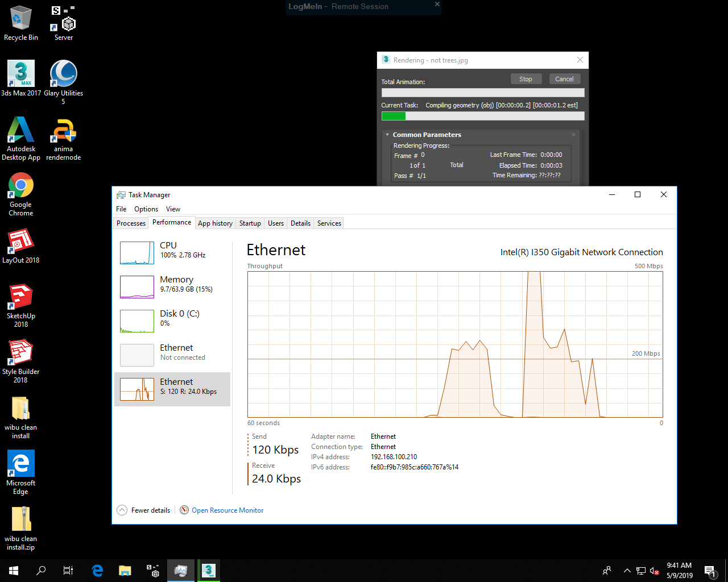The height and width of the screenshot is (582, 728).
Task: Open the File menu in Task Manager
Action: [121, 209]
